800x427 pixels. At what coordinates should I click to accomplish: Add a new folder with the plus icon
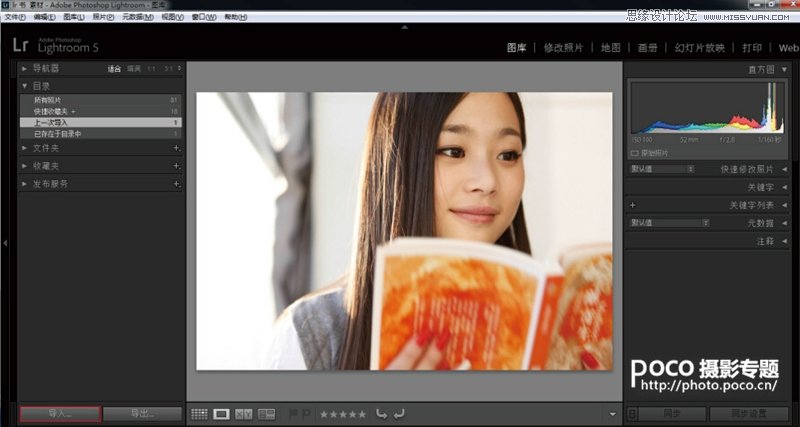coord(177,148)
